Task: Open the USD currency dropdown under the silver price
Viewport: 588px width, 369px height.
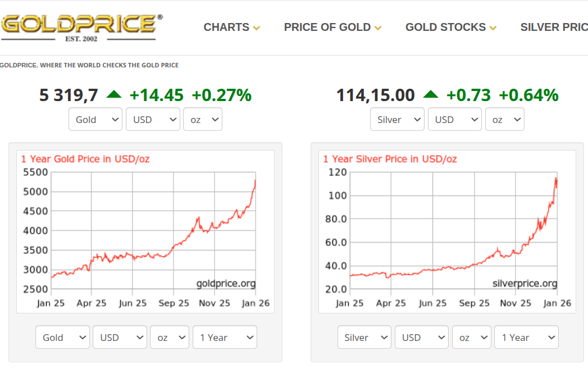Action: click(454, 119)
